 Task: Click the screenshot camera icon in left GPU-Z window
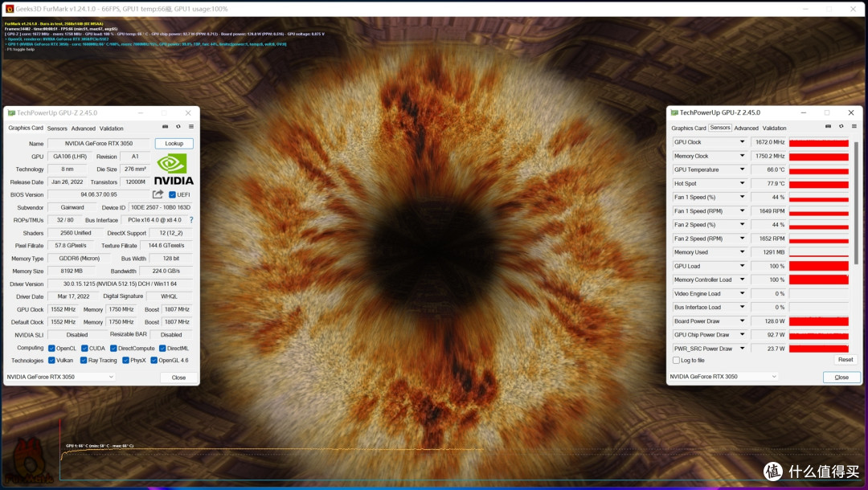pos(165,127)
